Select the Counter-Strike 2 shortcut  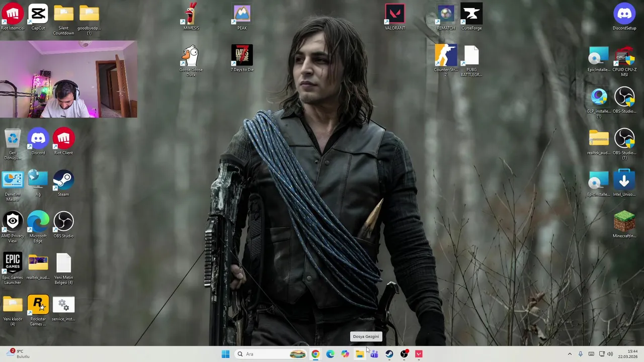(446, 61)
